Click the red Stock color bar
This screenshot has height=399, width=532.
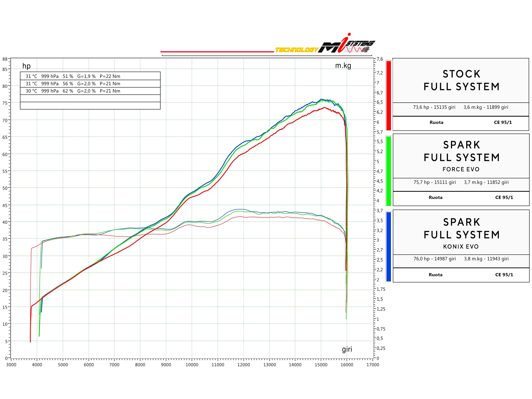point(388,95)
